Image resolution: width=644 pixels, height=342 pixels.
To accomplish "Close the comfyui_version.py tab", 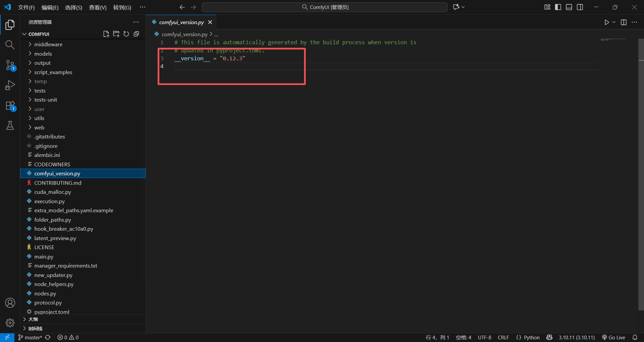I will coord(210,22).
